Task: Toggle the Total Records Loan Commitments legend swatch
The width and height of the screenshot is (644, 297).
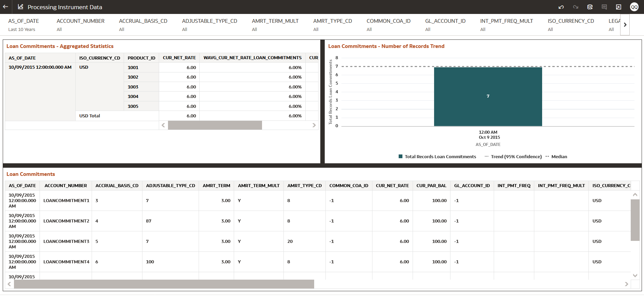Action: pos(401,156)
